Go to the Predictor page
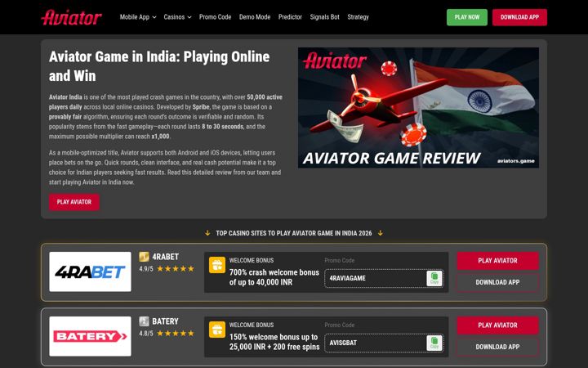Image resolution: width=588 pixels, height=368 pixels. (290, 17)
